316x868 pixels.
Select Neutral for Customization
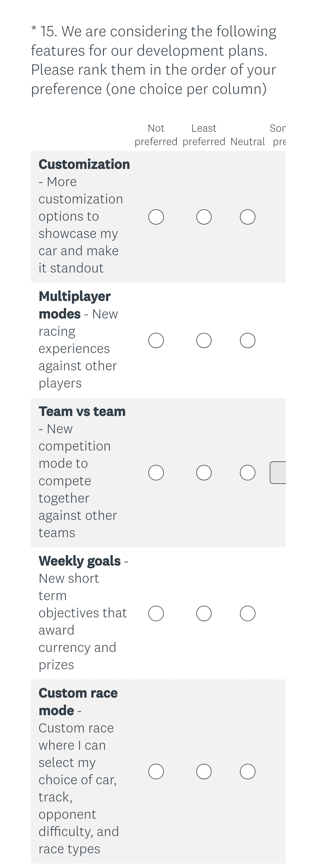click(x=248, y=217)
